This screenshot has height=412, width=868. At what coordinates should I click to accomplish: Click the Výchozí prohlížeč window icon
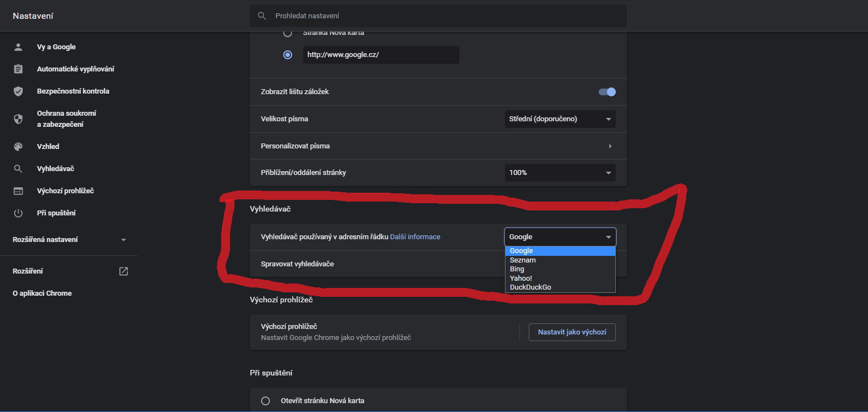(18, 191)
